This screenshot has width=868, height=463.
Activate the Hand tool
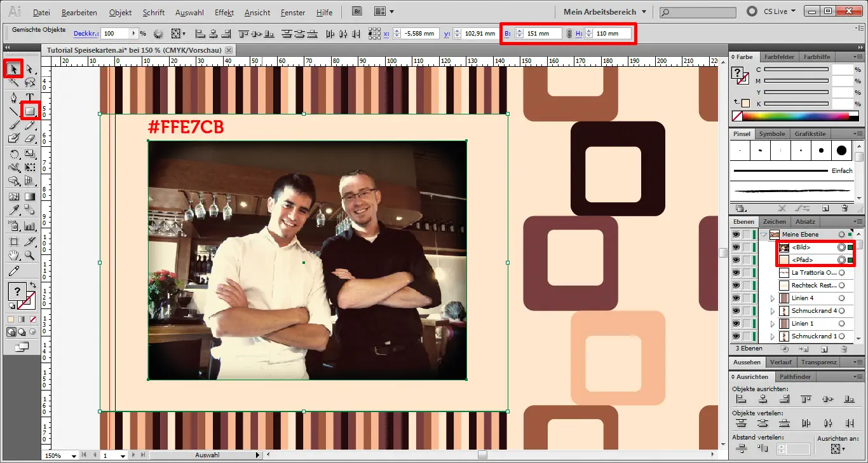click(13, 256)
